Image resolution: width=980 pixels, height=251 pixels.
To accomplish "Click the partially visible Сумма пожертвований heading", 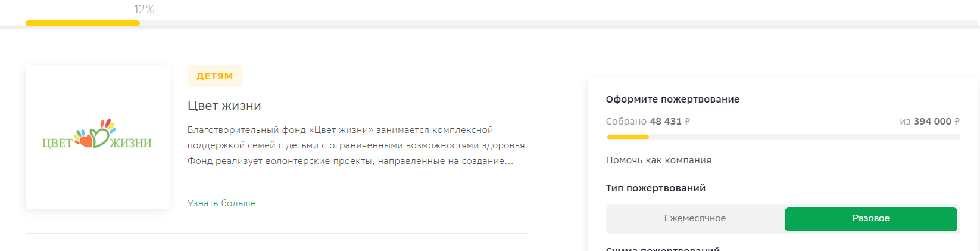I will [x=663, y=248].
